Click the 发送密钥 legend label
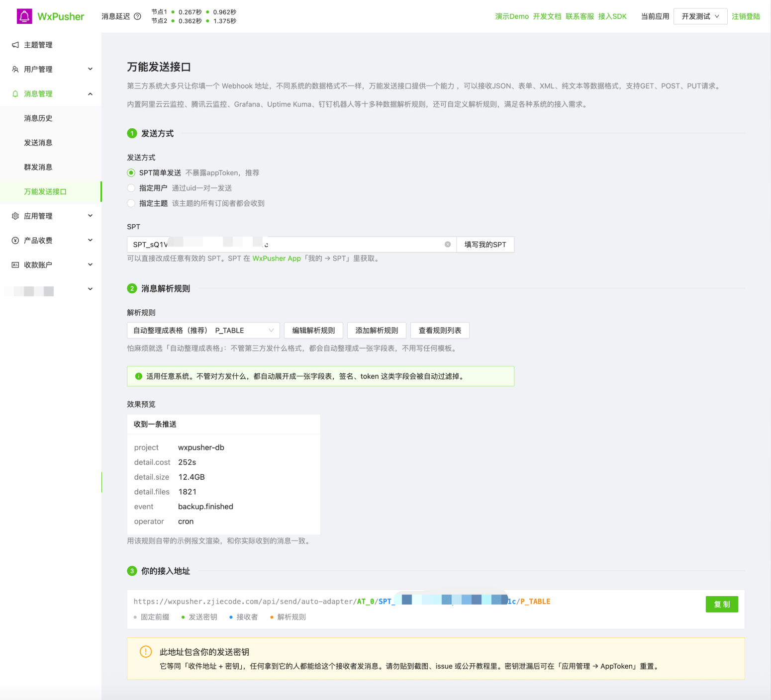Viewport: 771px width, 700px height. click(x=203, y=617)
